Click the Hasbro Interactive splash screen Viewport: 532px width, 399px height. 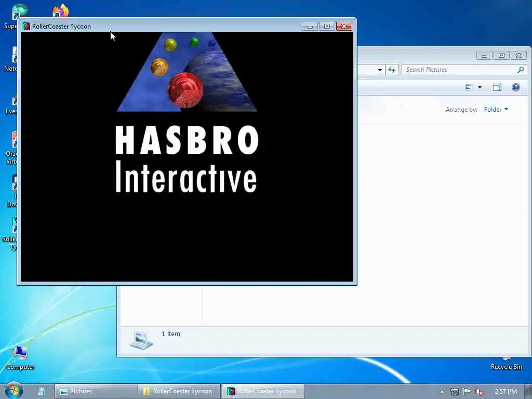(x=187, y=157)
